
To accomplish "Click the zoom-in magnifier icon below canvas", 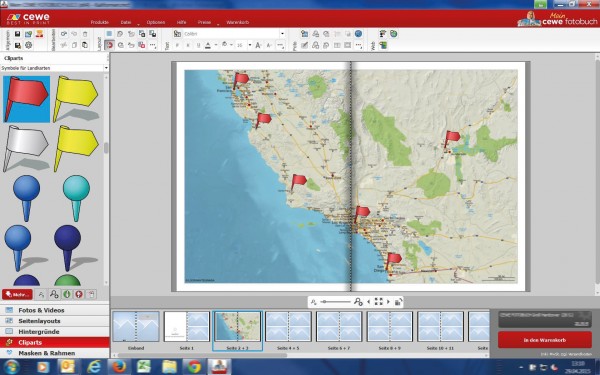I will click(x=358, y=302).
